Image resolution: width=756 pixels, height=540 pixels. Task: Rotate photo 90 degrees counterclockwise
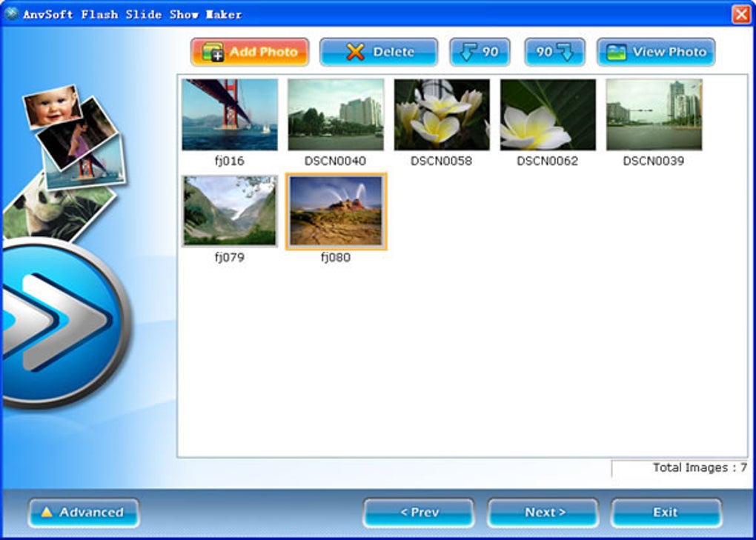point(480,52)
